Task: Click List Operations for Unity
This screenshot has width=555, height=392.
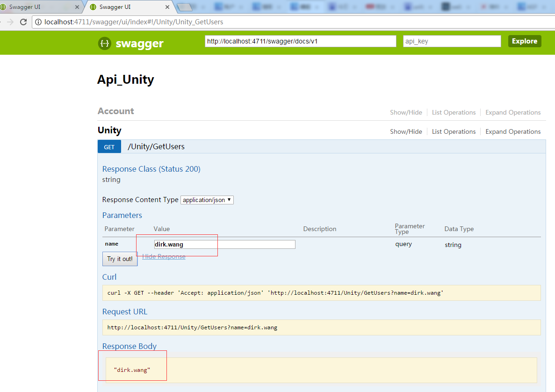Action: point(454,131)
